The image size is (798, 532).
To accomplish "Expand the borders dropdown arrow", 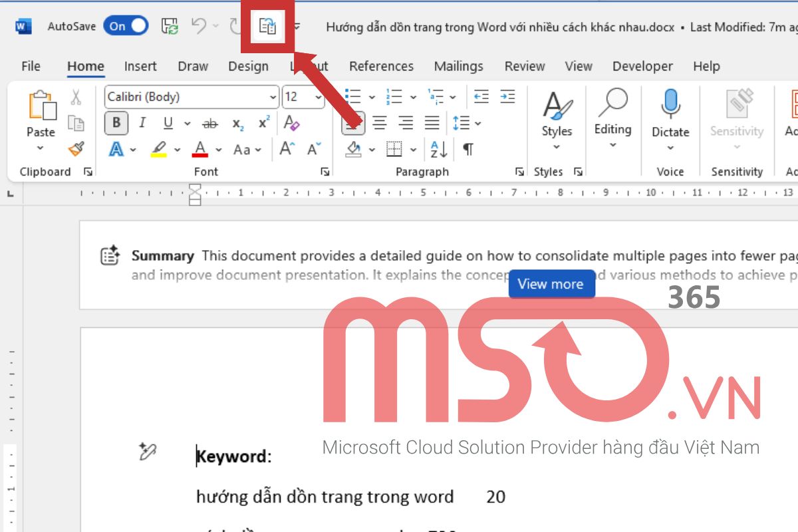I will 413,150.
